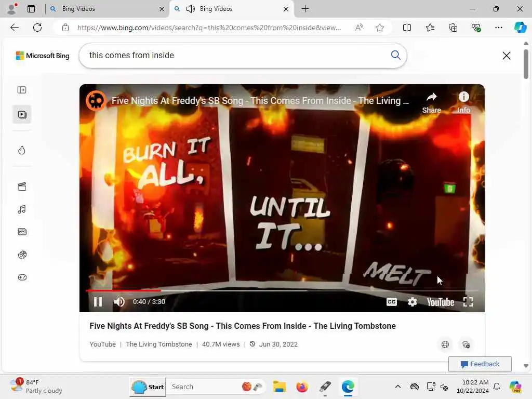View site information lock icon
532x399 pixels.
(x=65, y=28)
